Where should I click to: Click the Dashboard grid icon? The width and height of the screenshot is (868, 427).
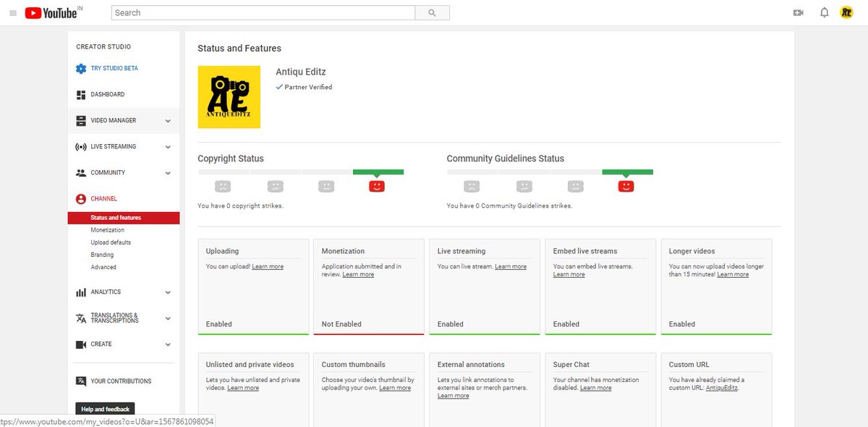[x=81, y=95]
